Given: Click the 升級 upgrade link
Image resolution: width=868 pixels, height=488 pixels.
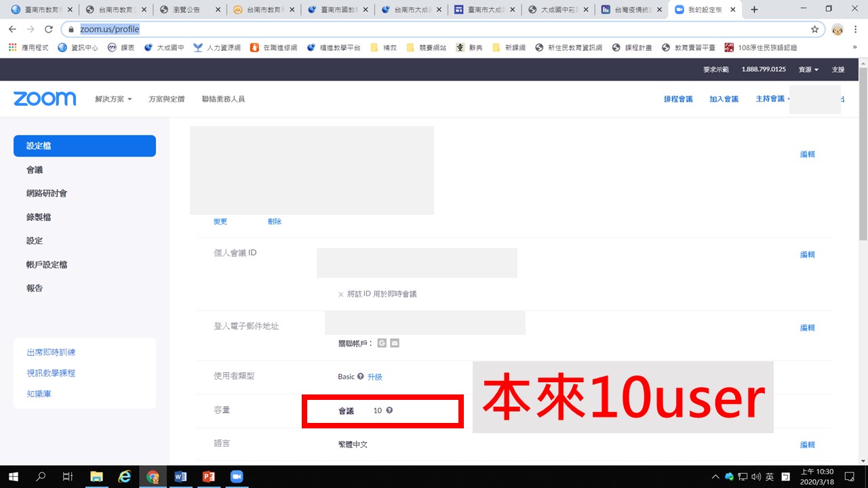Looking at the screenshot, I should click(374, 377).
